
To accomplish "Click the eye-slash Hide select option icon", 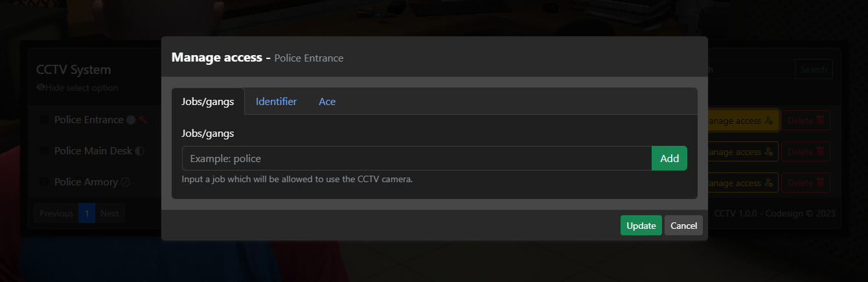I will pyautogui.click(x=41, y=88).
